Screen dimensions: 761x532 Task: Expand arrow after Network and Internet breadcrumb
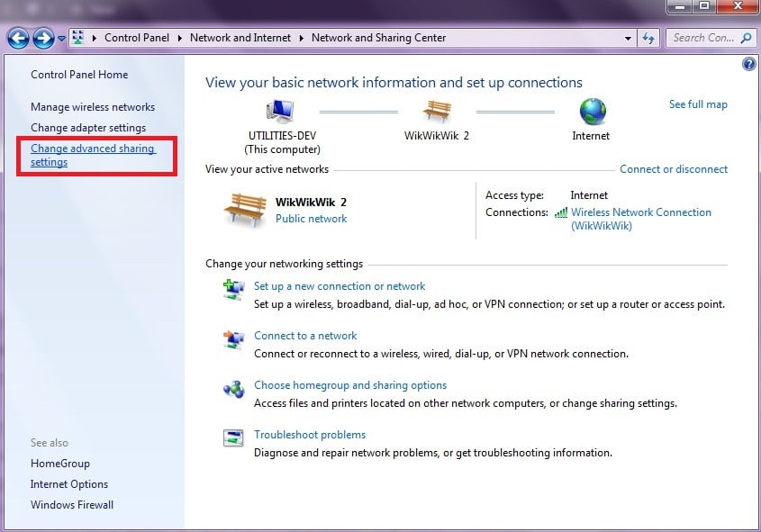pyautogui.click(x=301, y=38)
